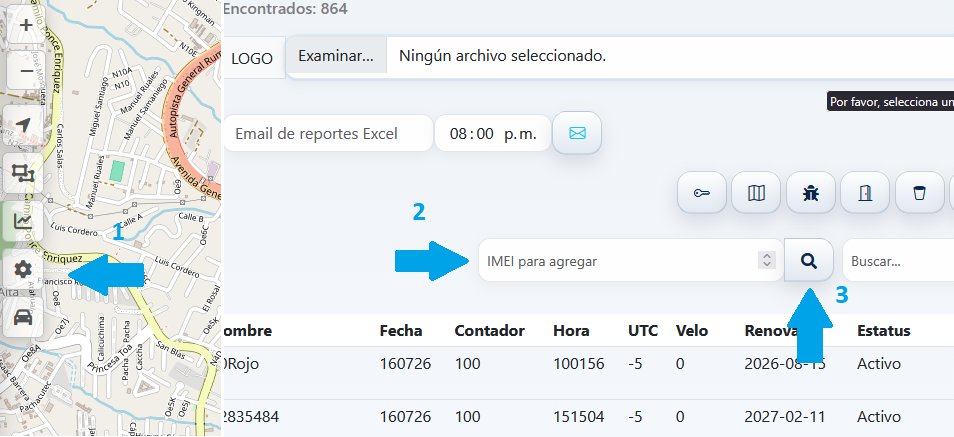Click the Email de reportes Excel field
954x437 pixels.
[327, 133]
